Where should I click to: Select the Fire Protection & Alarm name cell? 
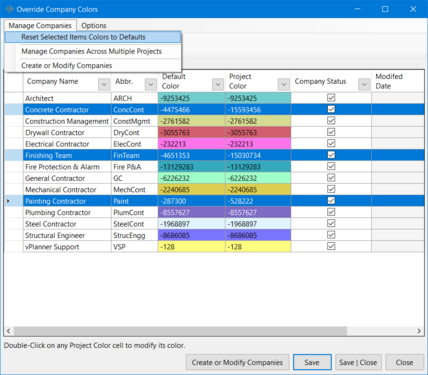coord(67,167)
